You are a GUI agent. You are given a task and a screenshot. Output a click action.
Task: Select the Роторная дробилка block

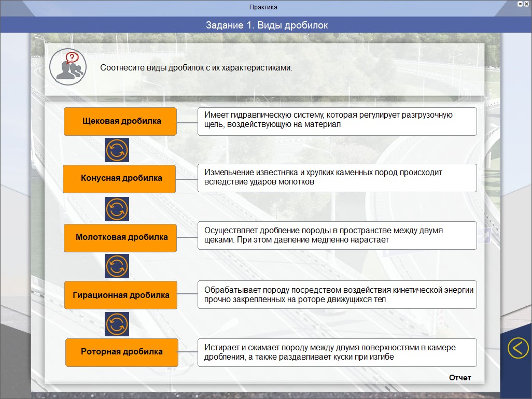coord(121,352)
